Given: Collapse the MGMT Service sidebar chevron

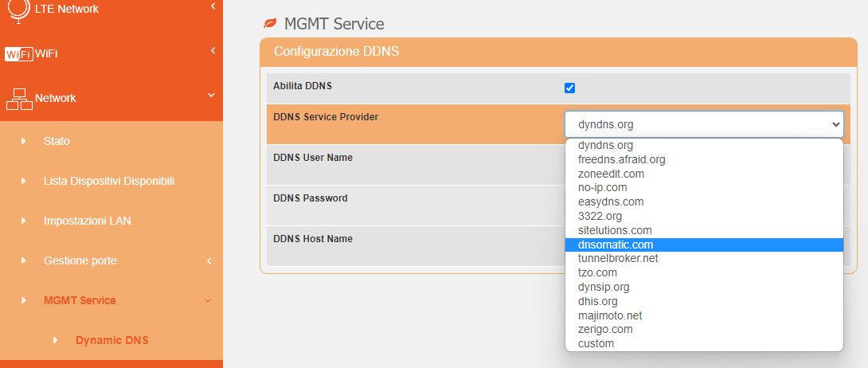Looking at the screenshot, I should pos(209,300).
